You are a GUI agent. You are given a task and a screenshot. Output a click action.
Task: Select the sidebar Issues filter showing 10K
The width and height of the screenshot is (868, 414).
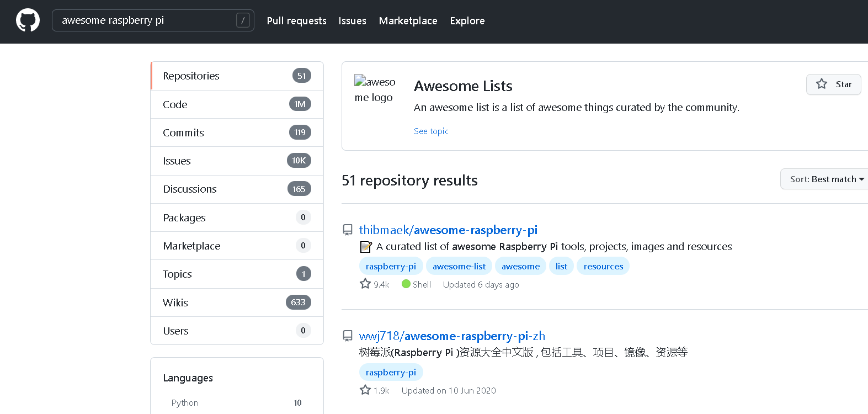(x=237, y=161)
